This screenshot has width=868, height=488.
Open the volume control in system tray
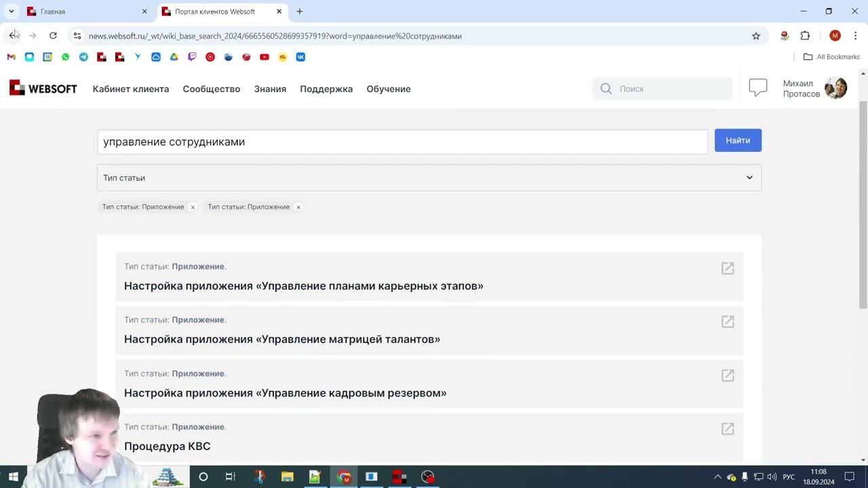coord(772,477)
